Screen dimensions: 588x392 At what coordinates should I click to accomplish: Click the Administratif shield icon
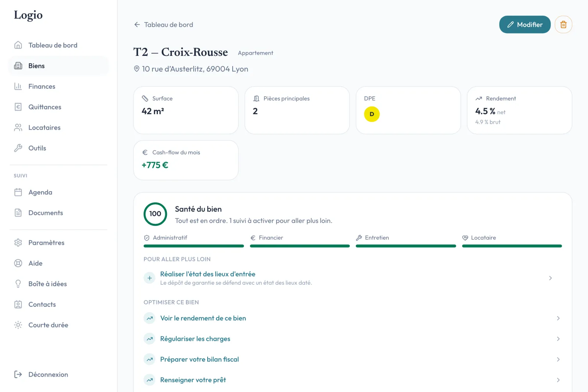tap(147, 238)
